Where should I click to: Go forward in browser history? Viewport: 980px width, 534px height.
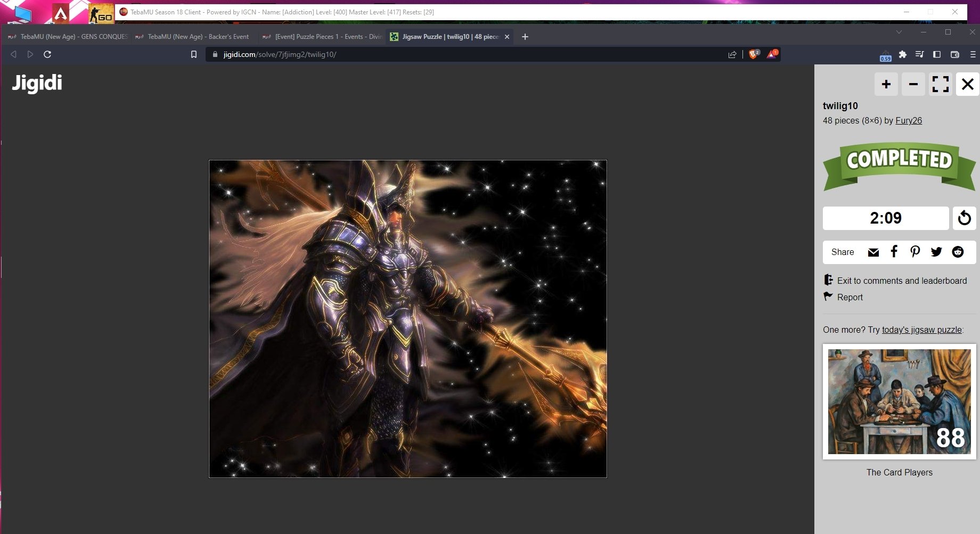(x=30, y=54)
